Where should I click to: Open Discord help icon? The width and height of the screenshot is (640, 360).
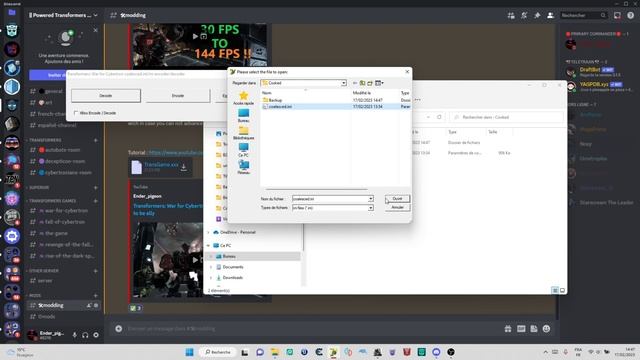click(x=631, y=16)
